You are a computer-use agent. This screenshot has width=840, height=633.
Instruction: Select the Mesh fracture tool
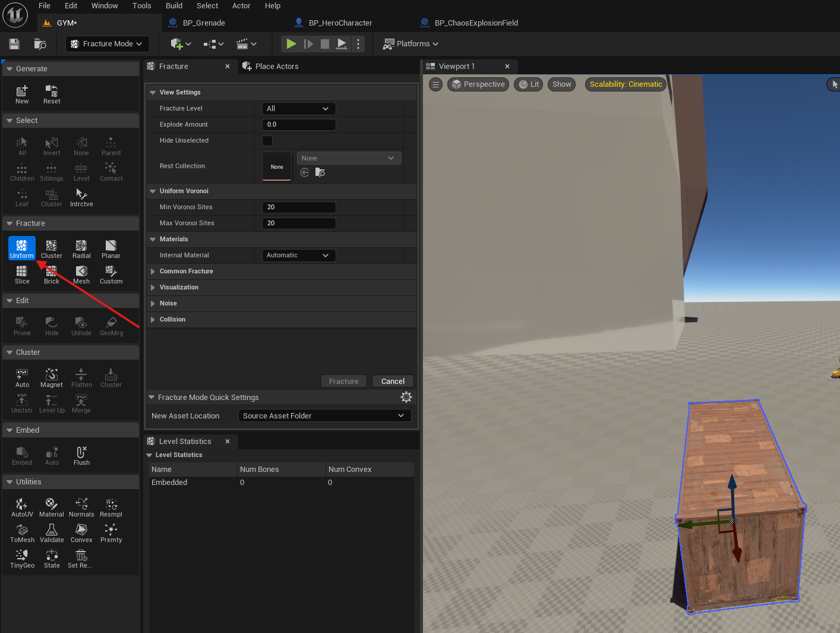point(81,275)
